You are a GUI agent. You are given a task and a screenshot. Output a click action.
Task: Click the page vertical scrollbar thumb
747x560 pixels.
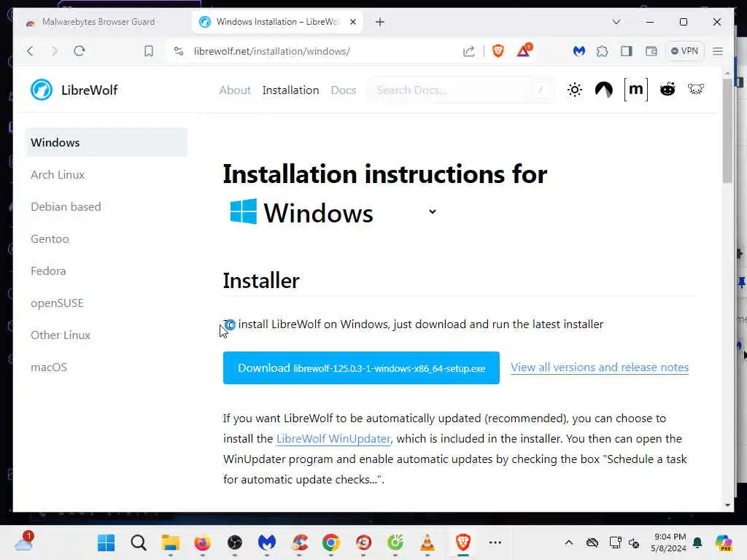point(727,131)
